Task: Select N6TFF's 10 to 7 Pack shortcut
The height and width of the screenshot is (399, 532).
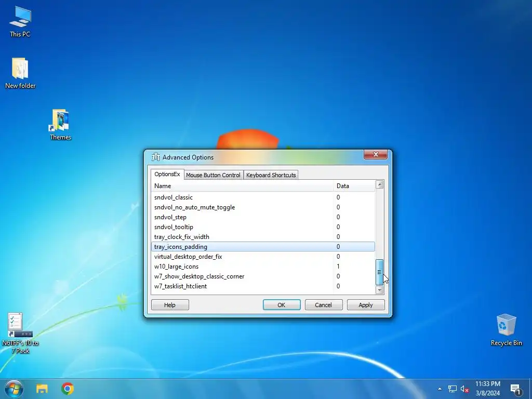Action: tap(20, 333)
